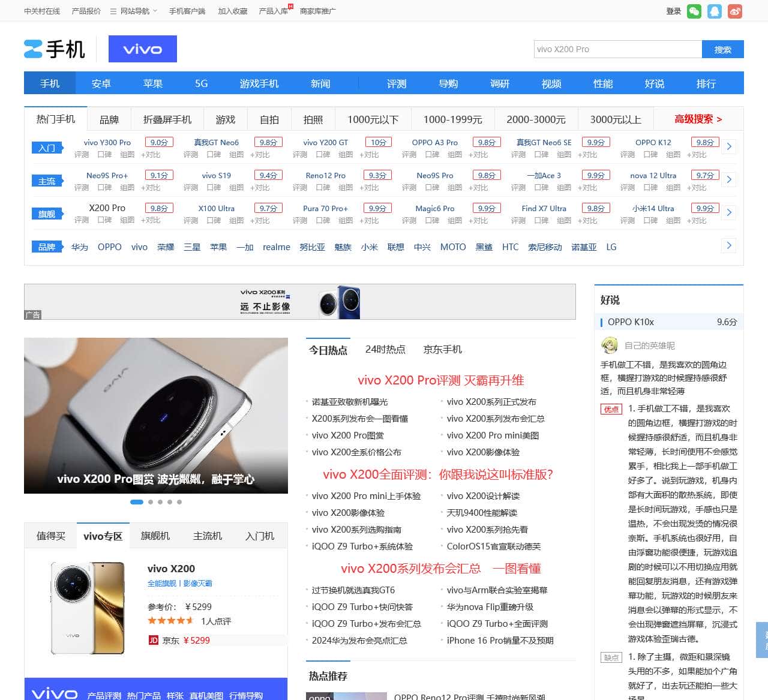
Task: Switch to the 京东手机 tab
Action: pos(442,350)
